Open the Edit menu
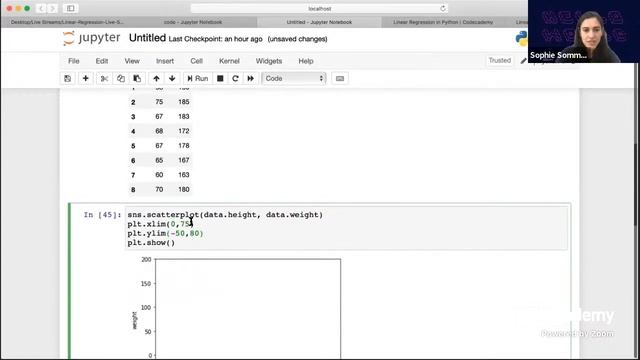The image size is (640, 360). pos(102,61)
